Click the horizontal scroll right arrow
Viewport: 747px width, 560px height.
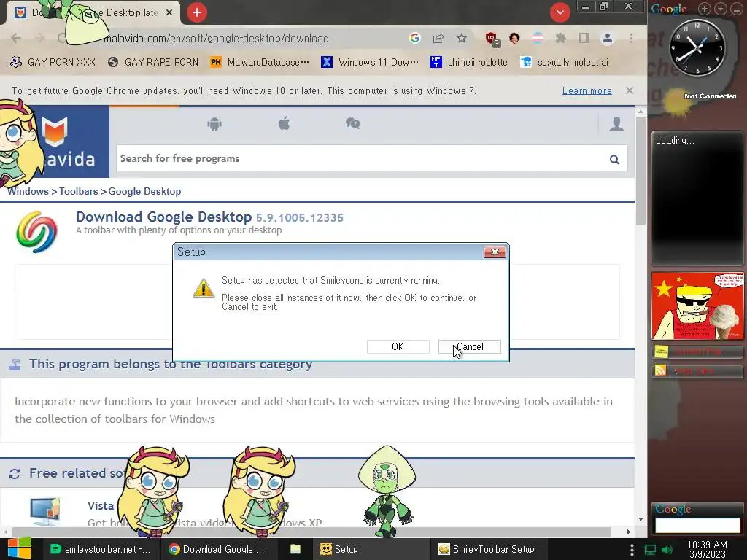point(628,532)
